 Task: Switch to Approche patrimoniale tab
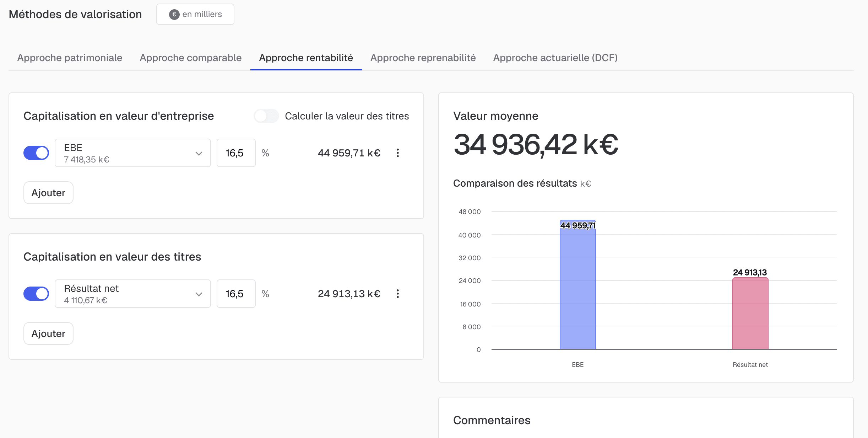pyautogui.click(x=70, y=58)
